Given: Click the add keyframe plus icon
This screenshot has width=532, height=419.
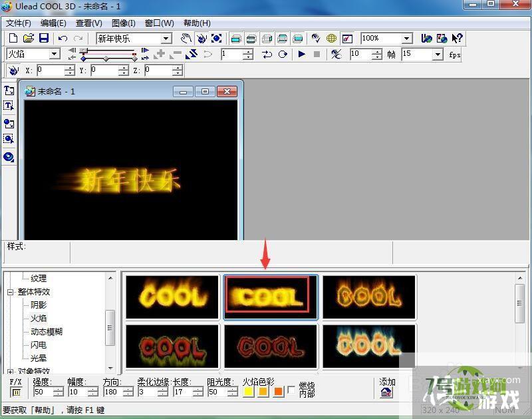Looking at the screenshot, I should [160, 55].
